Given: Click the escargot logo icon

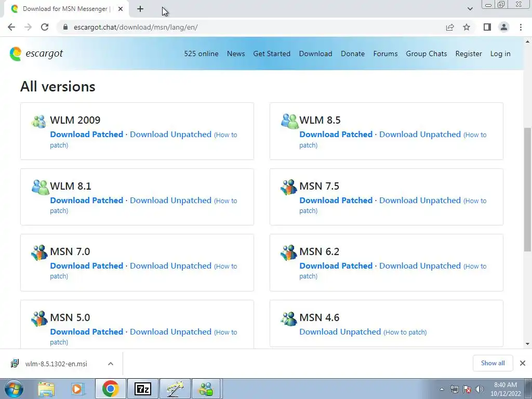Looking at the screenshot, I should pos(16,54).
